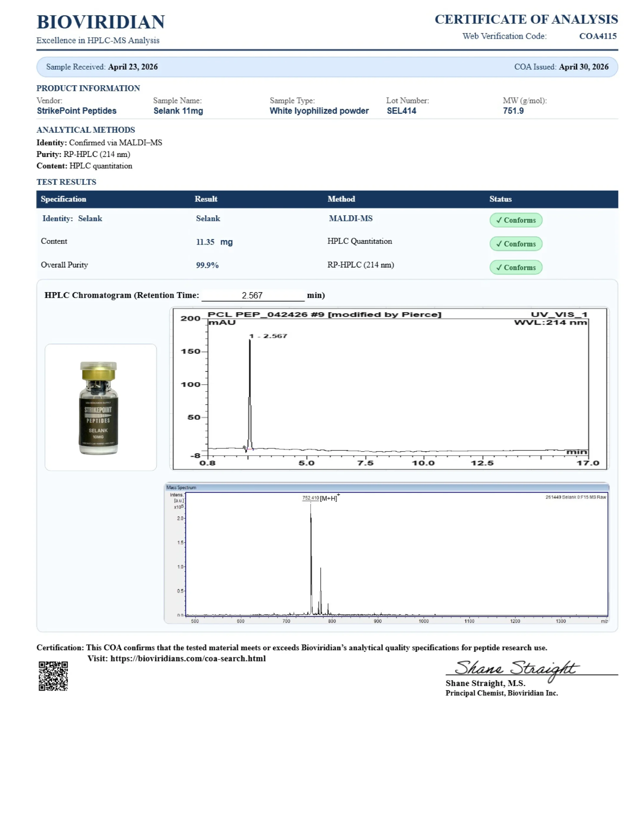644x834 pixels.
Task: Select the '261449 Selank 0:F15 MS Raw' label
Action: [x=576, y=497]
